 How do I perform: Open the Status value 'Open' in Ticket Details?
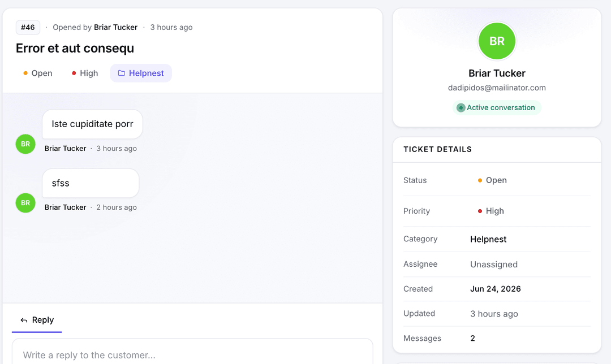point(493,180)
